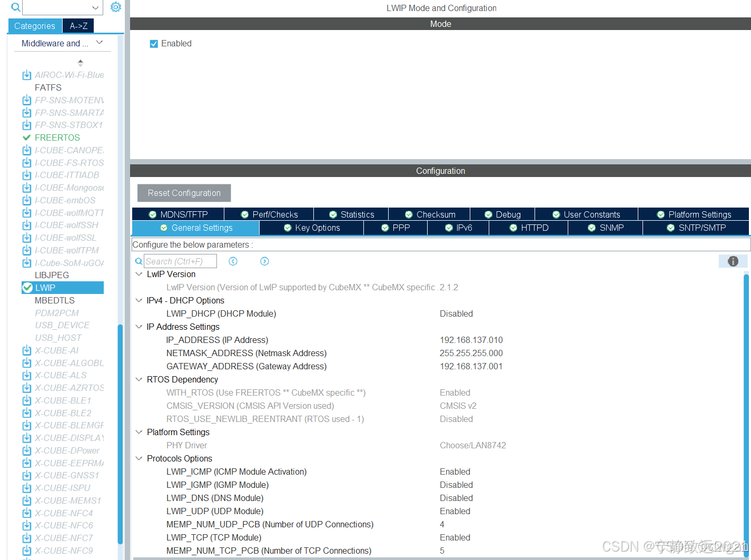Open the category search dropdown
This screenshot has width=751, height=560.
[95, 7]
